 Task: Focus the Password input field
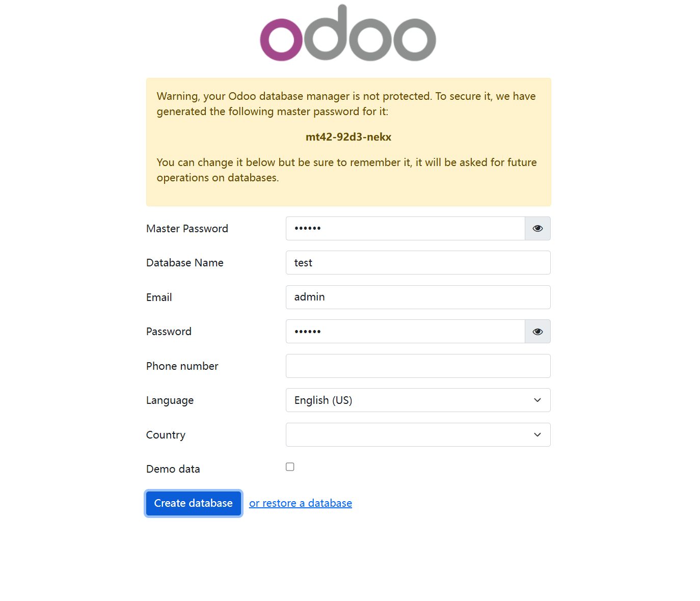coord(405,331)
